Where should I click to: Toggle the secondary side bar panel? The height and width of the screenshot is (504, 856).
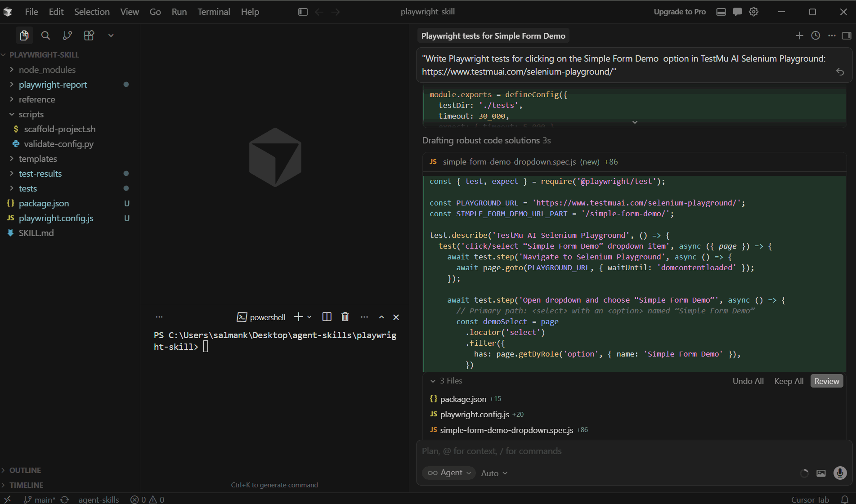click(x=847, y=36)
